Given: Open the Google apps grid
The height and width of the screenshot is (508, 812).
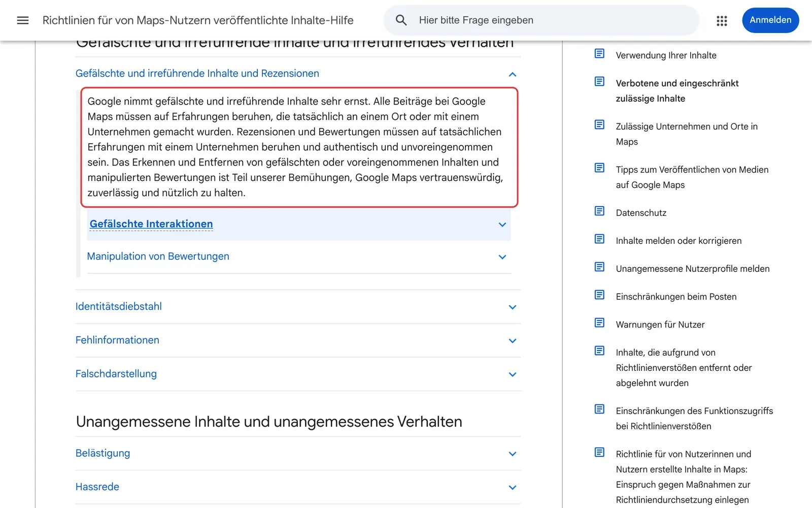Looking at the screenshot, I should point(722,20).
